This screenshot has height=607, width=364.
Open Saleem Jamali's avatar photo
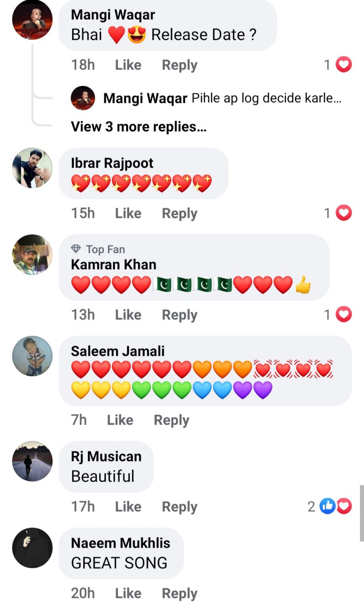pos(32,356)
